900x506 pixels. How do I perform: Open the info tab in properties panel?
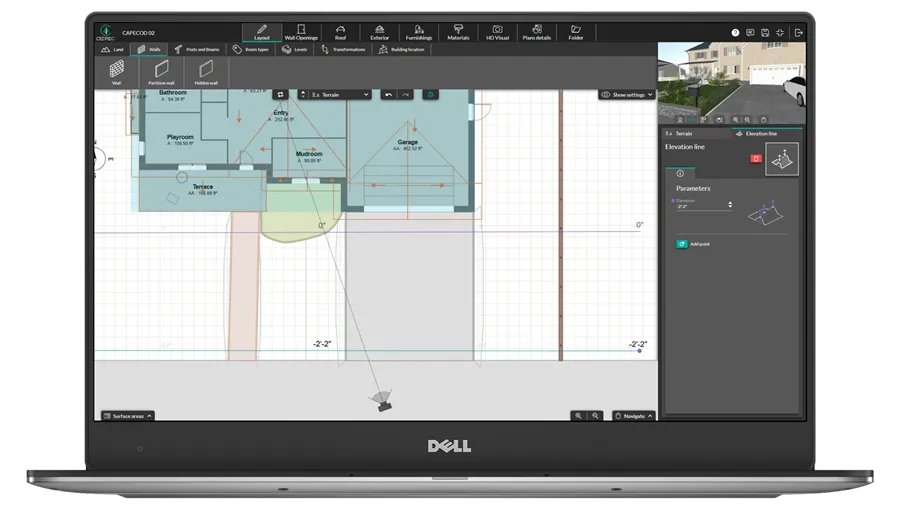click(680, 173)
